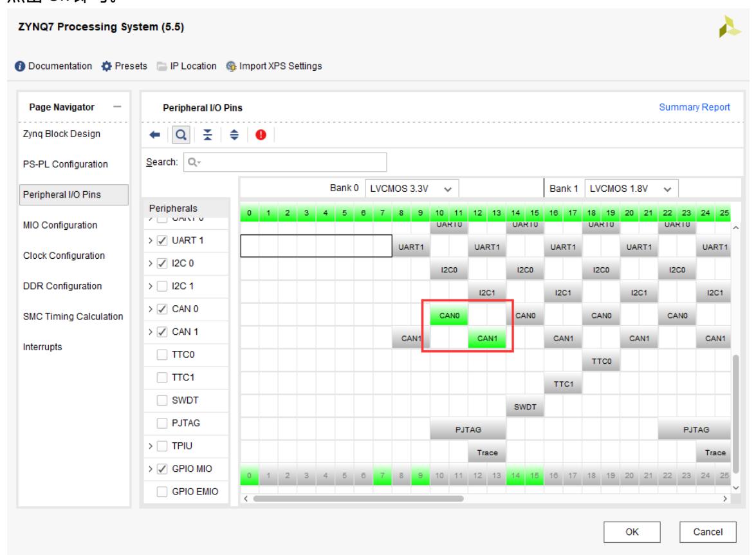
Task: Click the peripheral Search input field
Action: click(286, 163)
